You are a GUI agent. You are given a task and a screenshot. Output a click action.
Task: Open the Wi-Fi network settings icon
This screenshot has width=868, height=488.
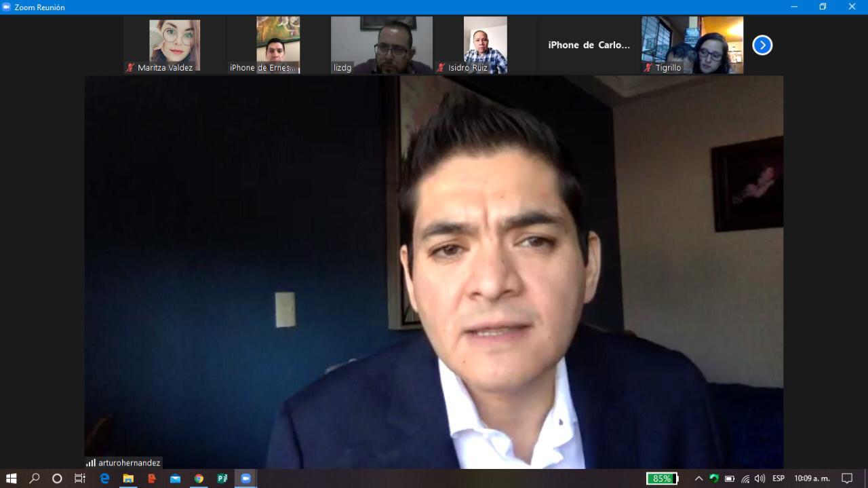click(x=745, y=478)
